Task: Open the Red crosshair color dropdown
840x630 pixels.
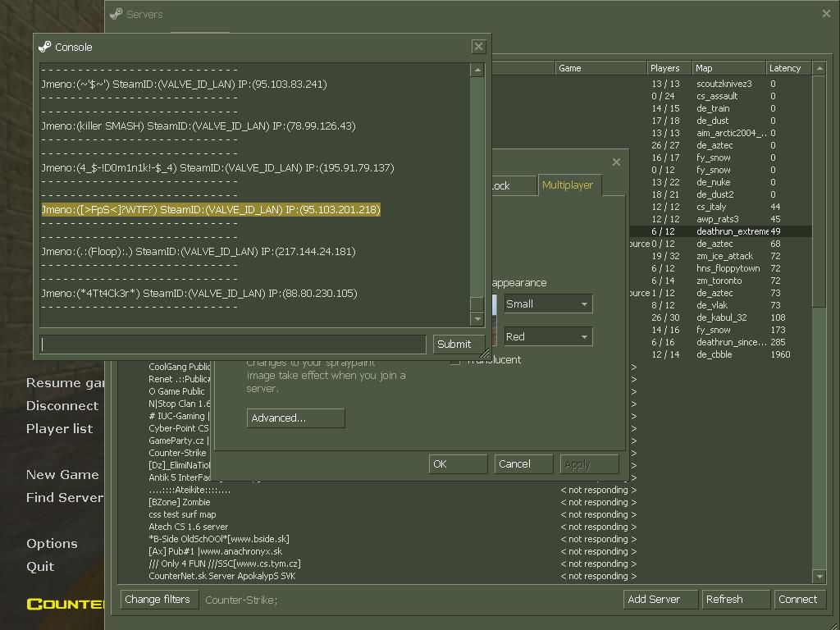Action: (548, 336)
